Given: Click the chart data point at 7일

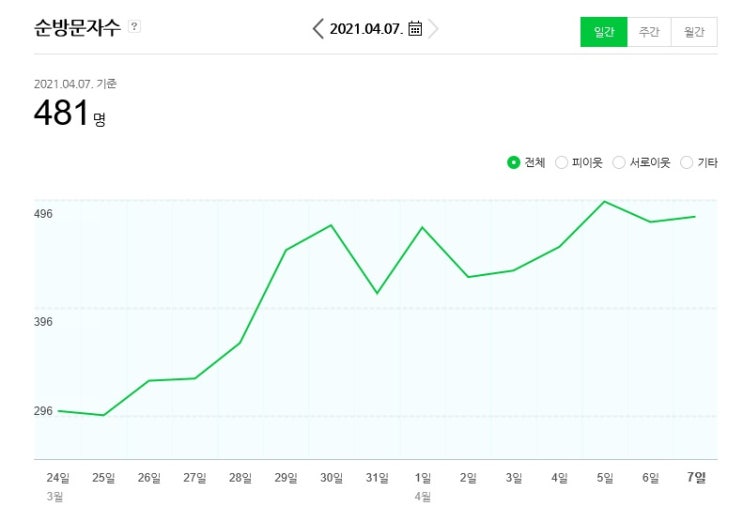Looking at the screenshot, I should pos(695,217).
